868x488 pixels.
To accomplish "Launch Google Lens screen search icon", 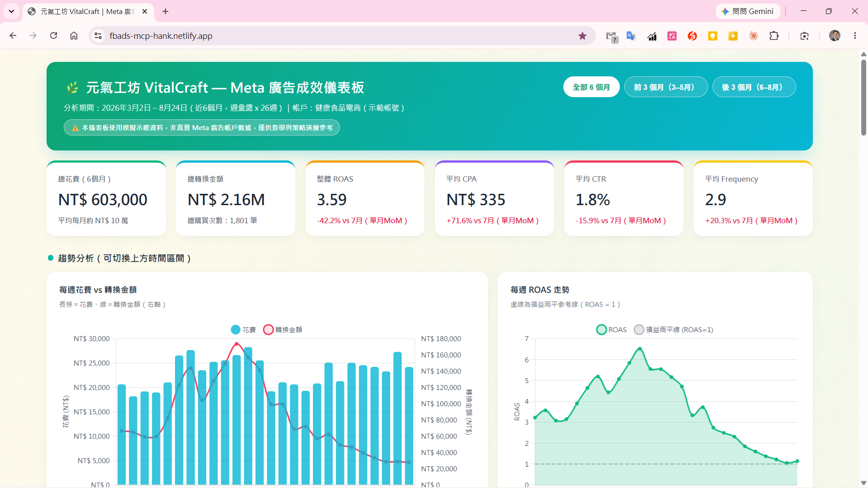I will pyautogui.click(x=804, y=36).
